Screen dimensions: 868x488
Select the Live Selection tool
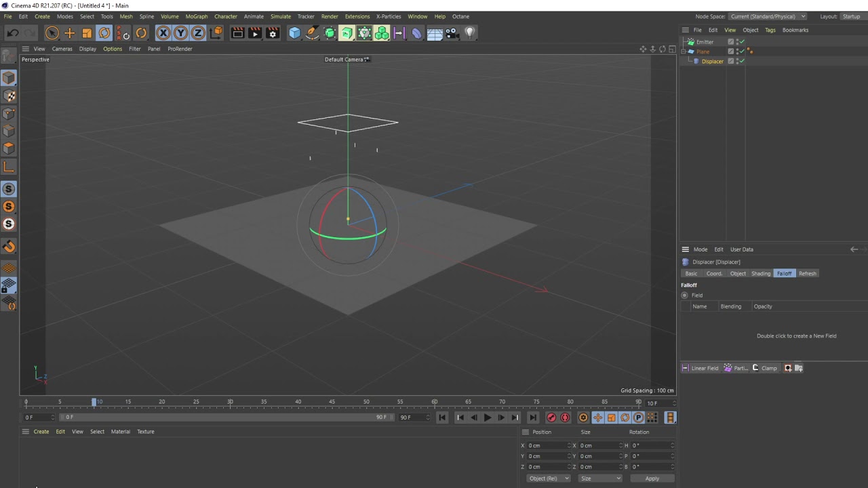pos(52,33)
